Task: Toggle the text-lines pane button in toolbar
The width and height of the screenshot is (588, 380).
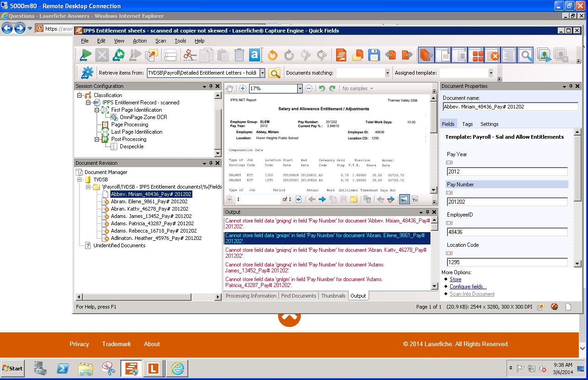Action: click(509, 55)
